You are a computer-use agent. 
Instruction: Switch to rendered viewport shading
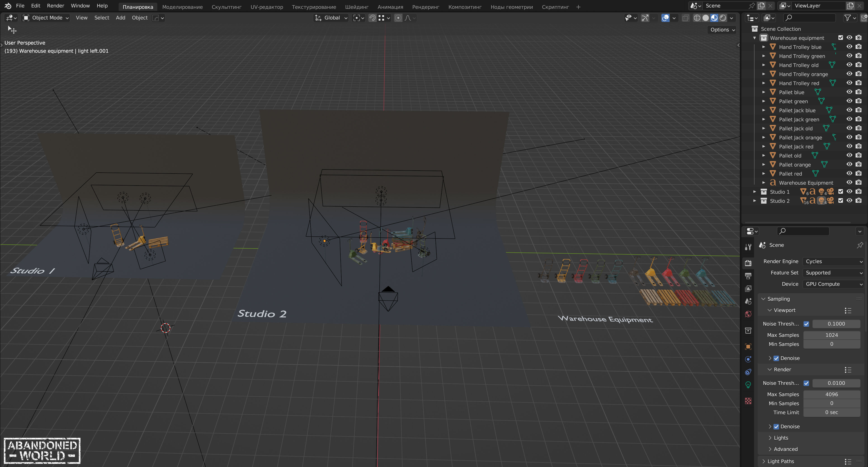pyautogui.click(x=723, y=18)
